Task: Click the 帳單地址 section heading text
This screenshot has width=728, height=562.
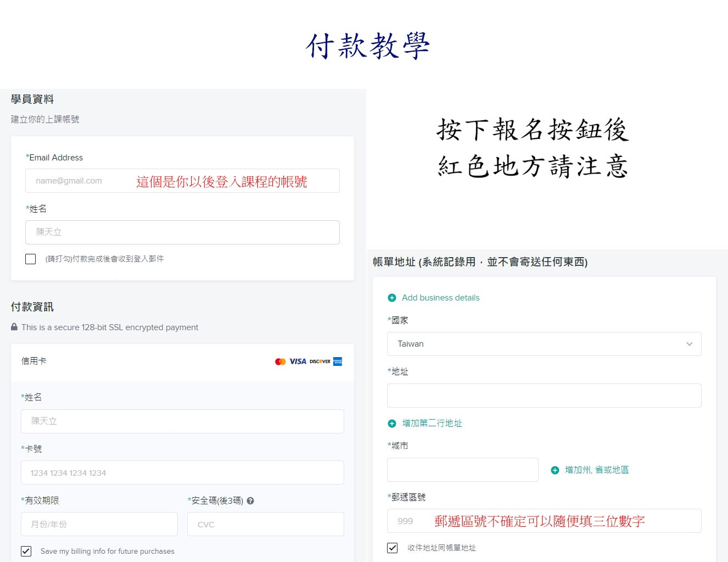Action: click(480, 261)
